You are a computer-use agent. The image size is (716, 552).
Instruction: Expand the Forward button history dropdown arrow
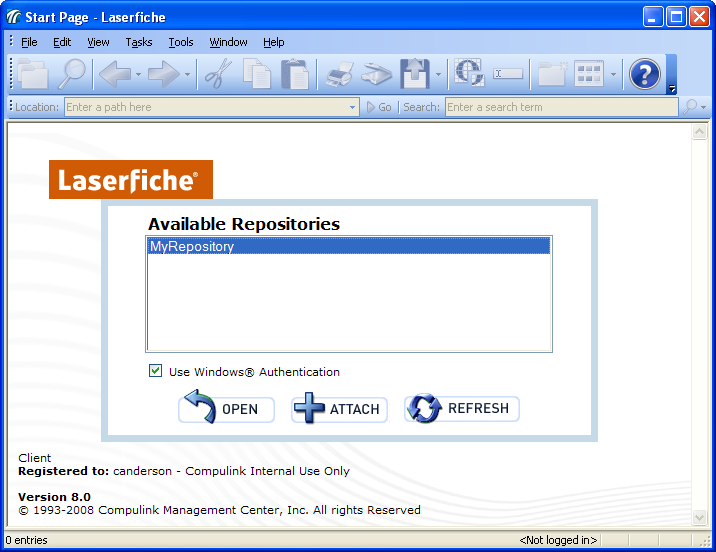[187, 74]
